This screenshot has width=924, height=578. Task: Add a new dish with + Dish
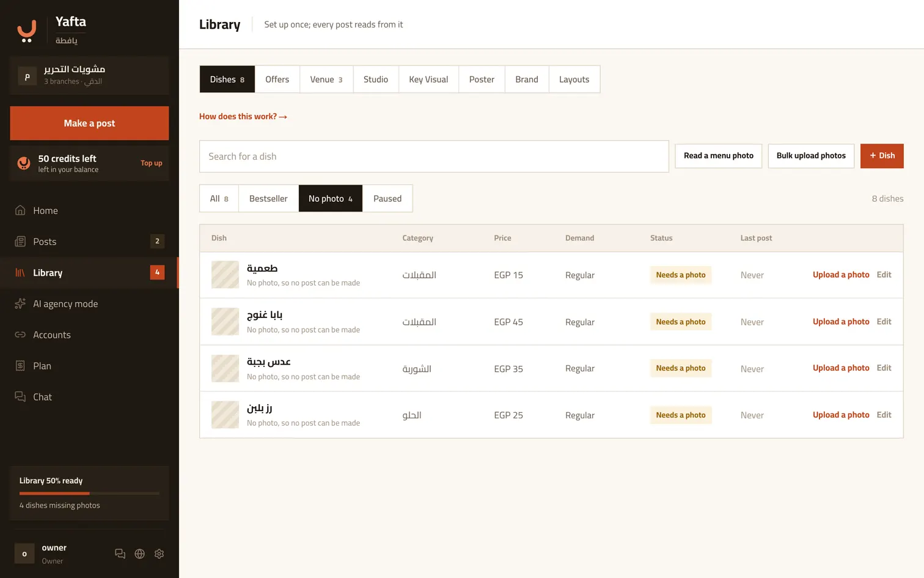click(882, 156)
